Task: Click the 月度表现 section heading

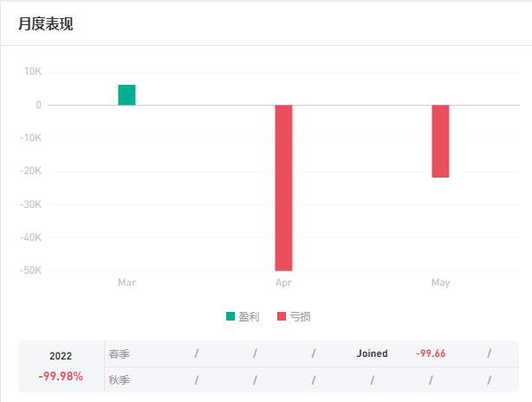Action: click(x=46, y=23)
